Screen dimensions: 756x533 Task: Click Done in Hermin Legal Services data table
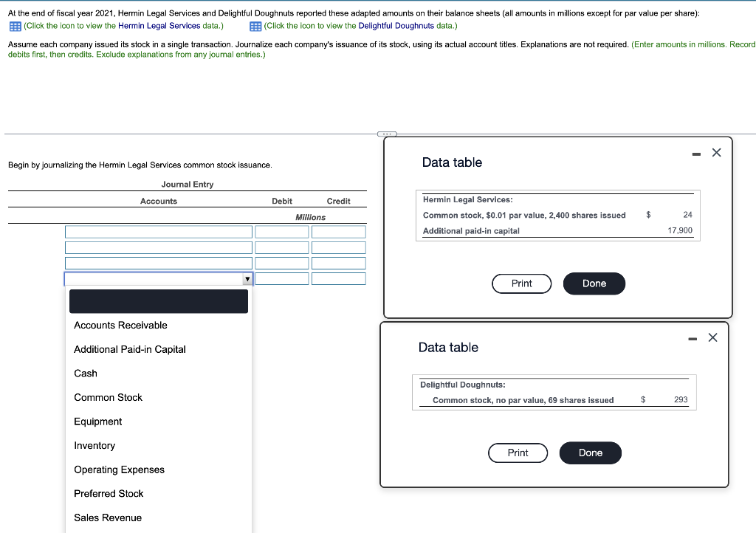[x=594, y=283]
